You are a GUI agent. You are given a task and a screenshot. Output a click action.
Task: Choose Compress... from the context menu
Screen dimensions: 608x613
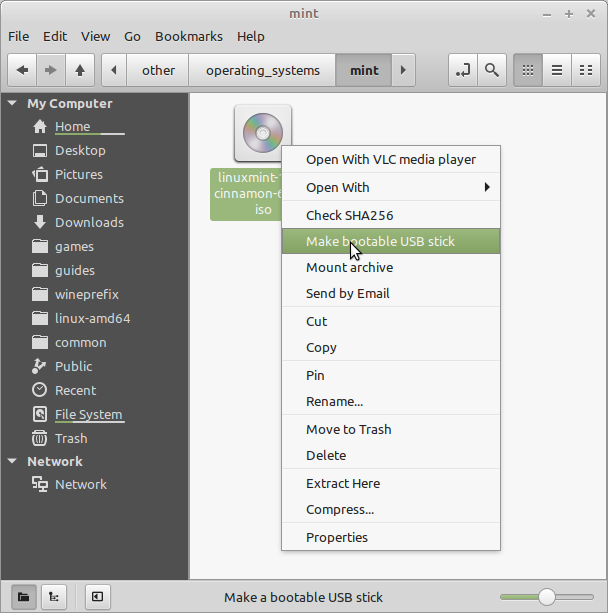pyautogui.click(x=391, y=509)
